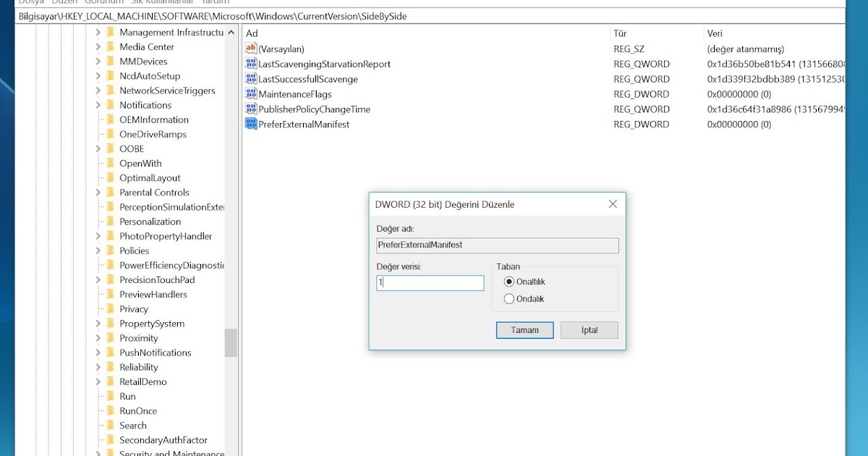
Task: Confirm with the Tamam button
Action: [525, 330]
